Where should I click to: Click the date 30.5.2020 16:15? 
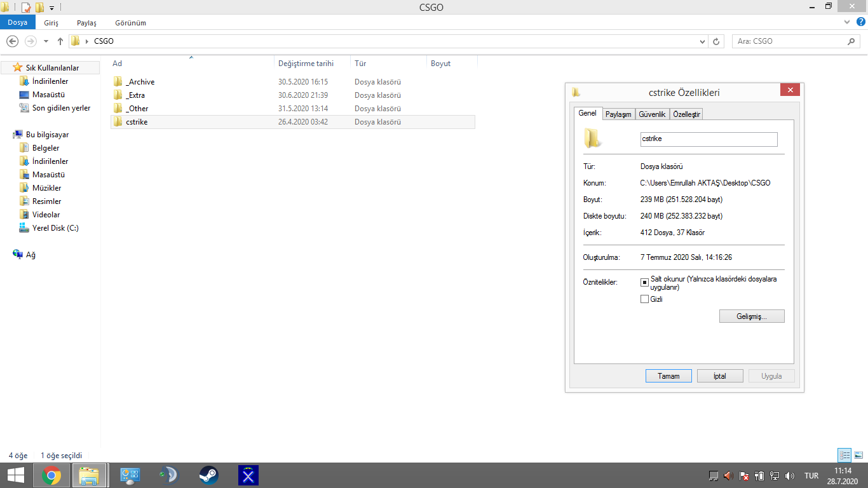303,82
